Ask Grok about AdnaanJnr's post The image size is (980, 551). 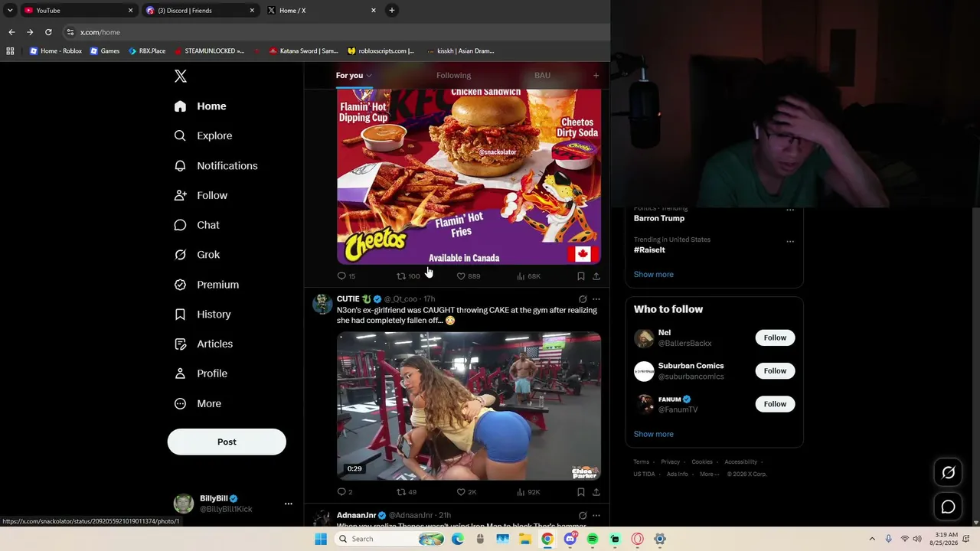tap(583, 516)
